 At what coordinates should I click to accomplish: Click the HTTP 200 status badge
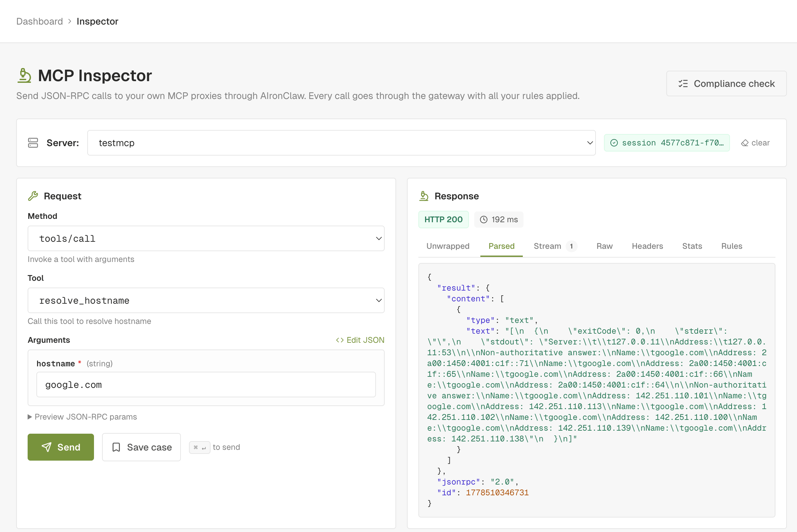[443, 220]
